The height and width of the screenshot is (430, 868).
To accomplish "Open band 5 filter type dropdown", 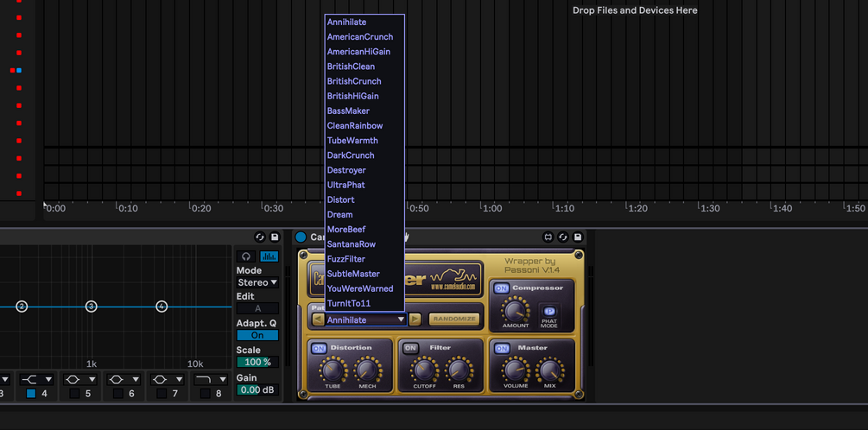I will click(x=79, y=380).
